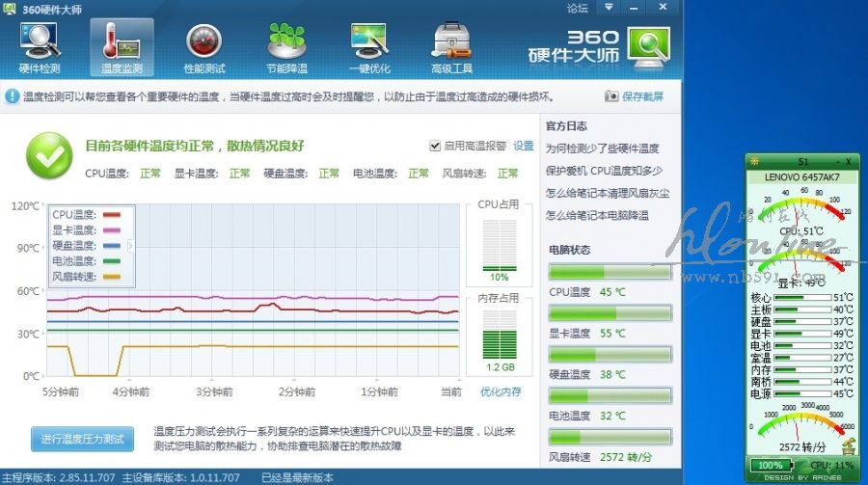Click the CPU占用 usage meter

coord(500,245)
